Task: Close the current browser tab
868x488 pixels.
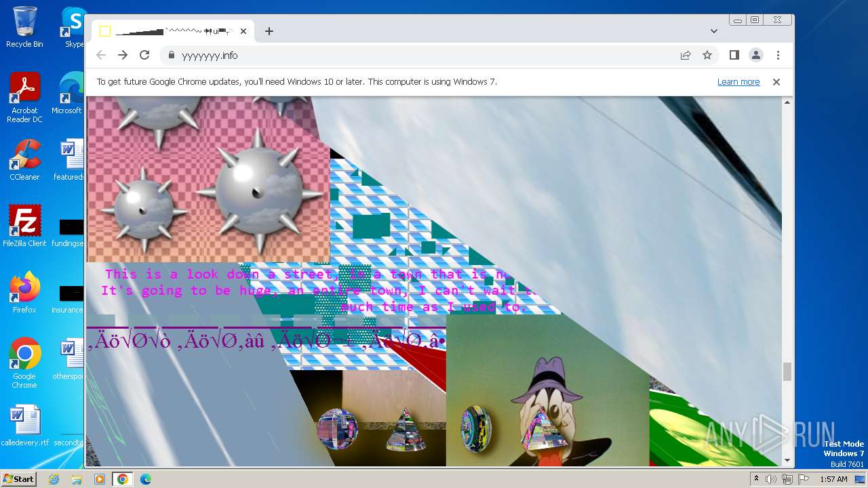Action: (x=243, y=31)
